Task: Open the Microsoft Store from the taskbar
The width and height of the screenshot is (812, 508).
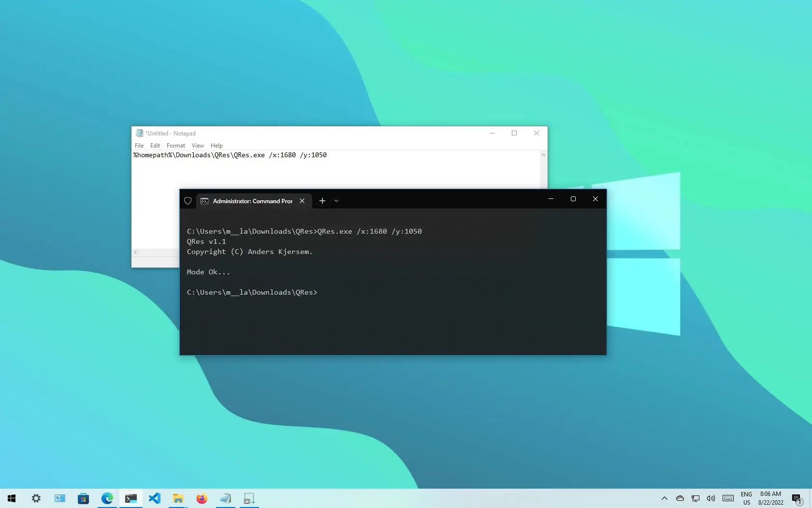Action: click(x=83, y=499)
